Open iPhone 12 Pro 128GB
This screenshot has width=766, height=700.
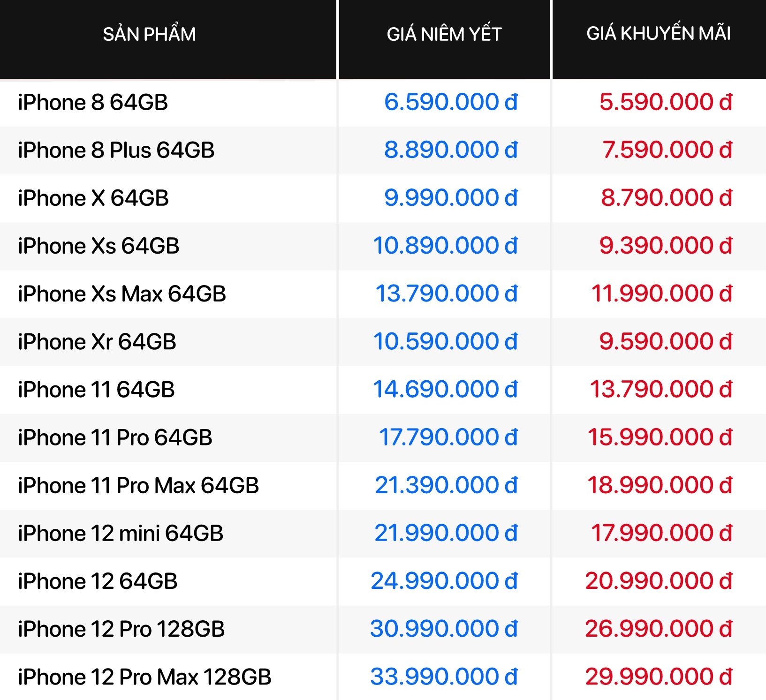121,629
